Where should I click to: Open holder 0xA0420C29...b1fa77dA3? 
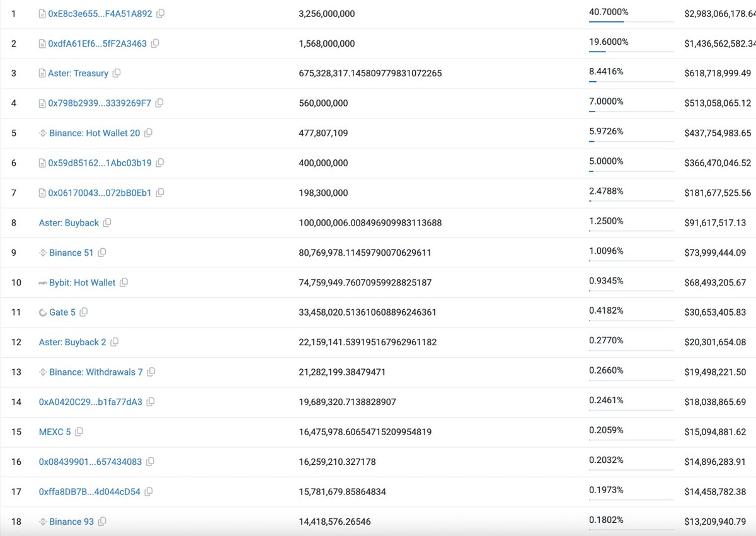pyautogui.click(x=91, y=402)
